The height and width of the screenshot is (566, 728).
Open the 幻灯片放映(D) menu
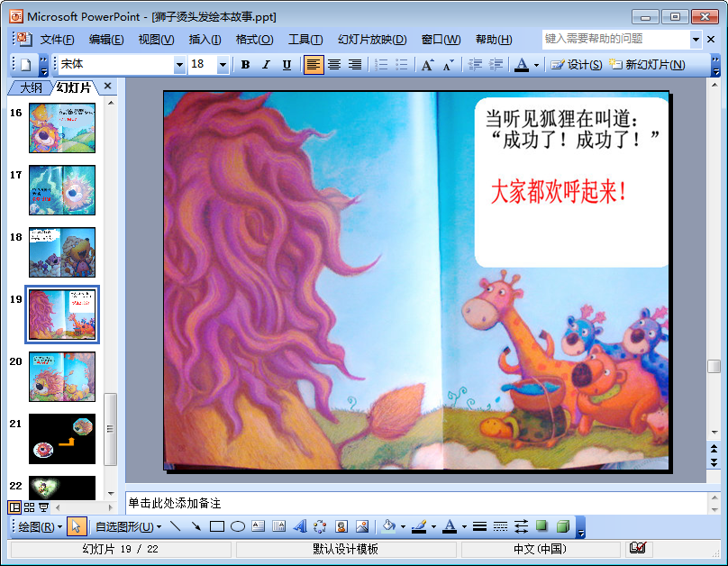[372, 40]
